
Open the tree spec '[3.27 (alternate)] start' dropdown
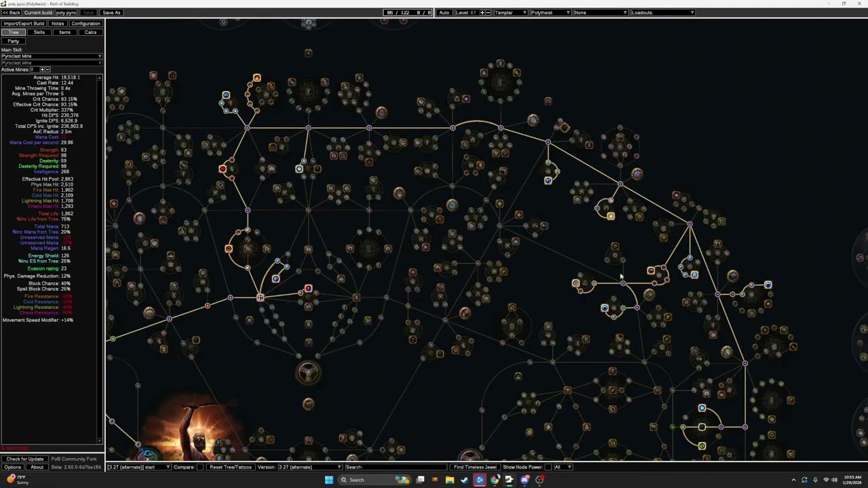(x=138, y=467)
